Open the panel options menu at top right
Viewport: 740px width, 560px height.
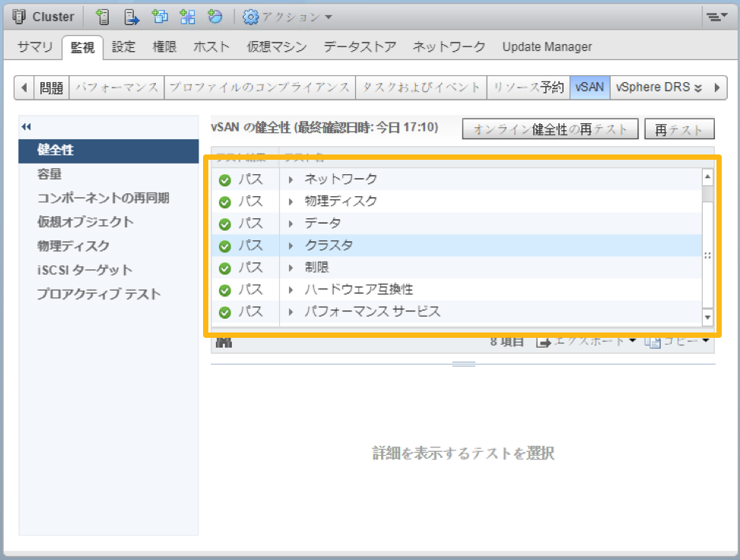coord(717,17)
